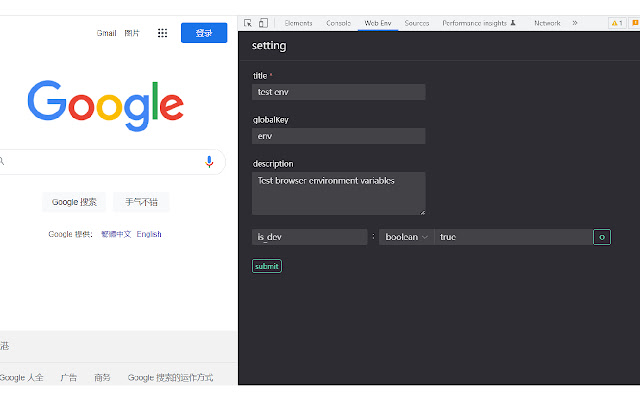The height and width of the screenshot is (400, 640).
Task: Open the 商务 footer link
Action: (x=102, y=378)
